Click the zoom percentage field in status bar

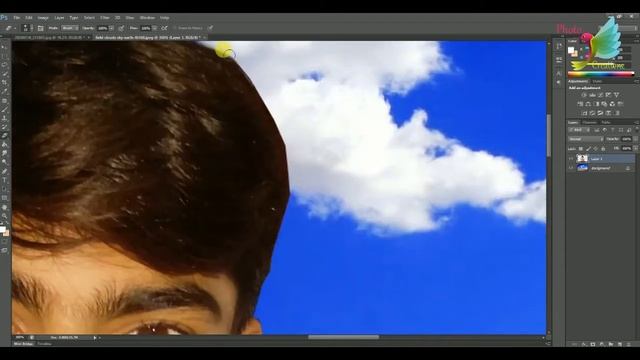(20, 338)
